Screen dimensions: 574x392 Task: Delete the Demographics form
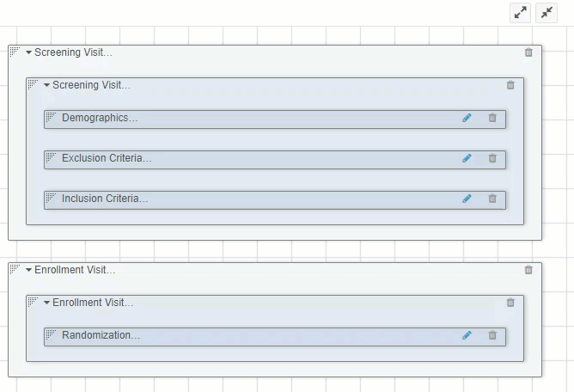(x=492, y=118)
